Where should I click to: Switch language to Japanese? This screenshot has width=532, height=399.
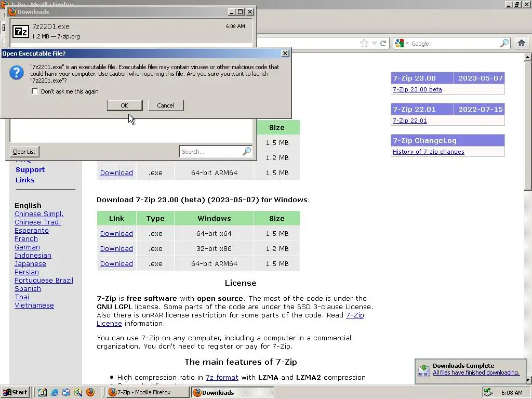point(30,263)
